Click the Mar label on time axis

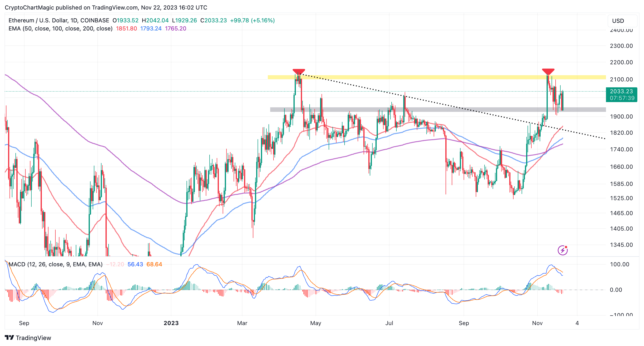[242, 323]
